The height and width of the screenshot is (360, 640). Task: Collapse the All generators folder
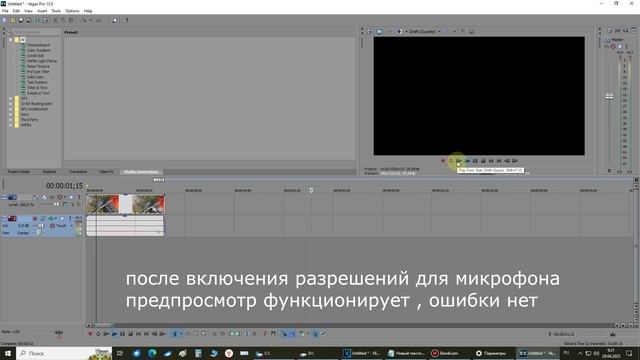[11, 40]
